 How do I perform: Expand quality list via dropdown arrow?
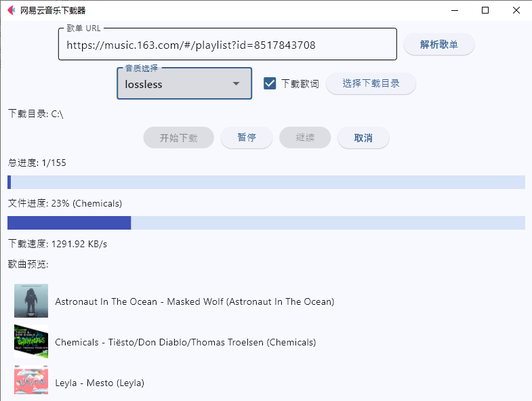click(236, 83)
